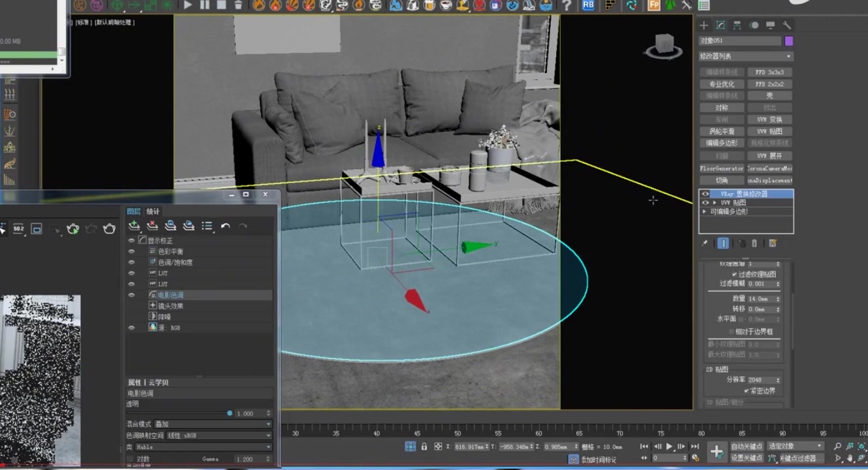Click the purple object color swatch
The width and height of the screenshot is (868, 470).
click(789, 41)
